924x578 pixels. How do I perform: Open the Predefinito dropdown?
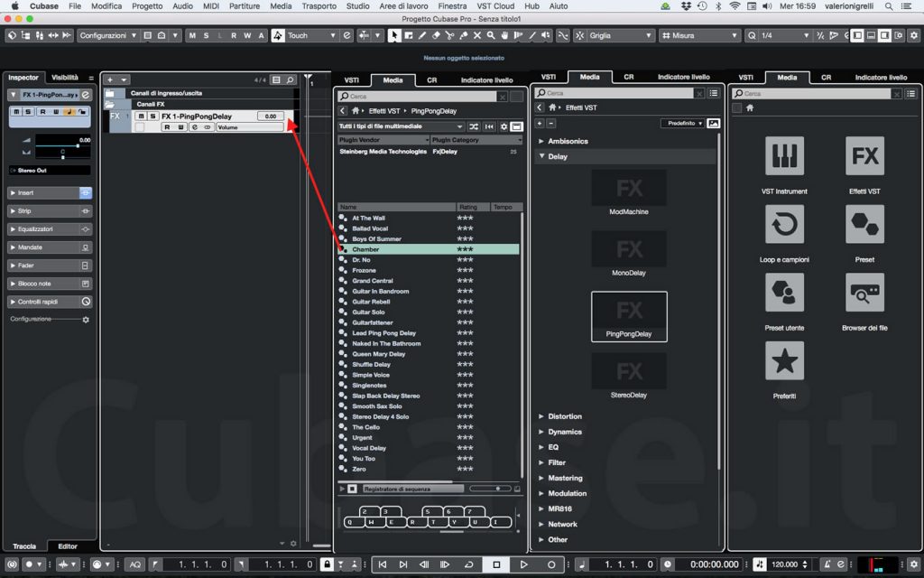point(682,123)
